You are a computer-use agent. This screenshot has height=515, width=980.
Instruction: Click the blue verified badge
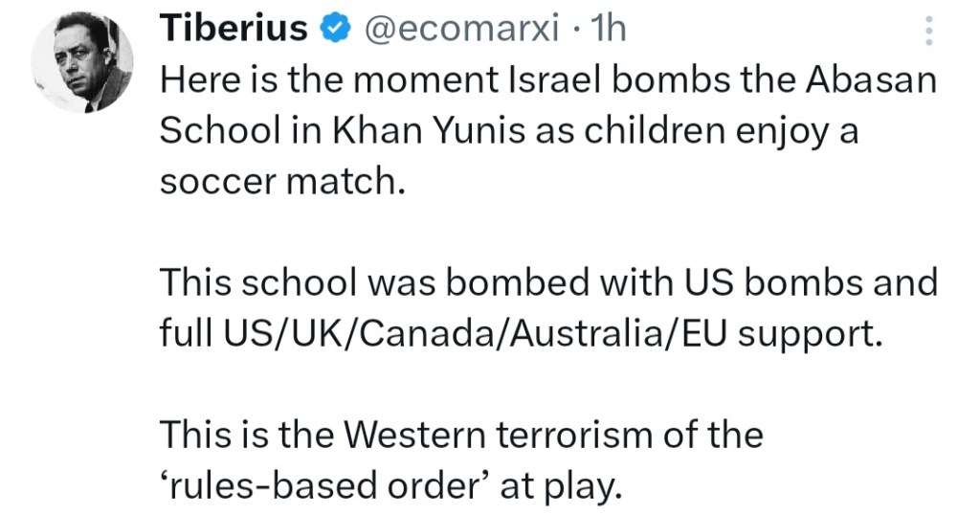click(x=332, y=30)
